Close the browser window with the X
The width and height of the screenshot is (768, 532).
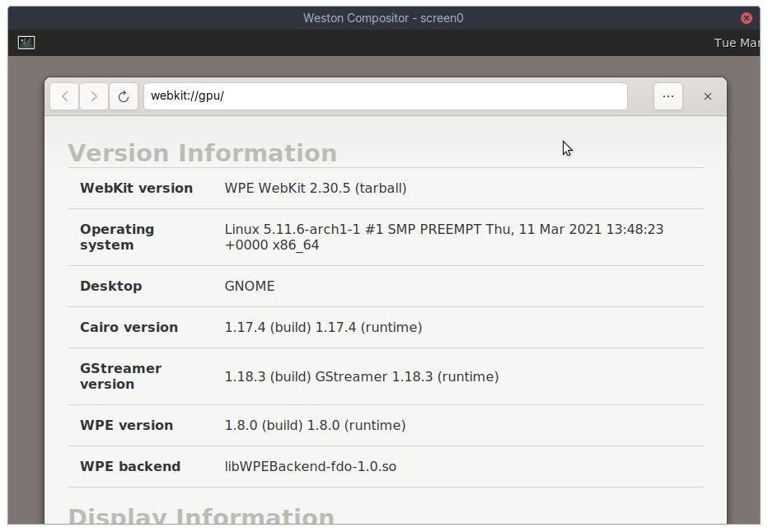click(x=708, y=96)
